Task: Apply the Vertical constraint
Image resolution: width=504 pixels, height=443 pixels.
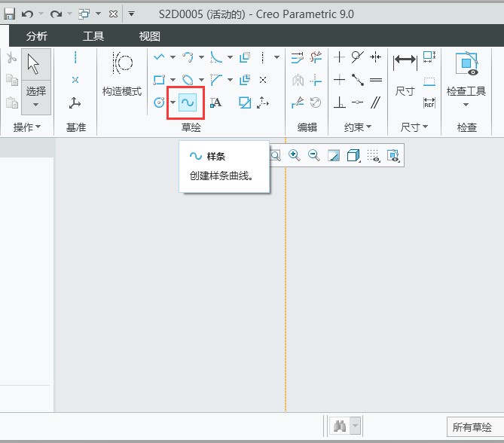Action: pyautogui.click(x=340, y=57)
